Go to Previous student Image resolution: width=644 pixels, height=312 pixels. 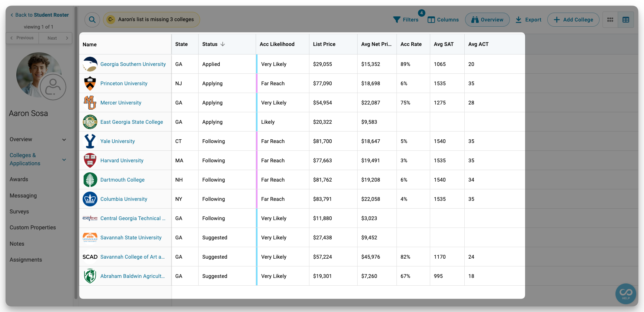coord(22,38)
